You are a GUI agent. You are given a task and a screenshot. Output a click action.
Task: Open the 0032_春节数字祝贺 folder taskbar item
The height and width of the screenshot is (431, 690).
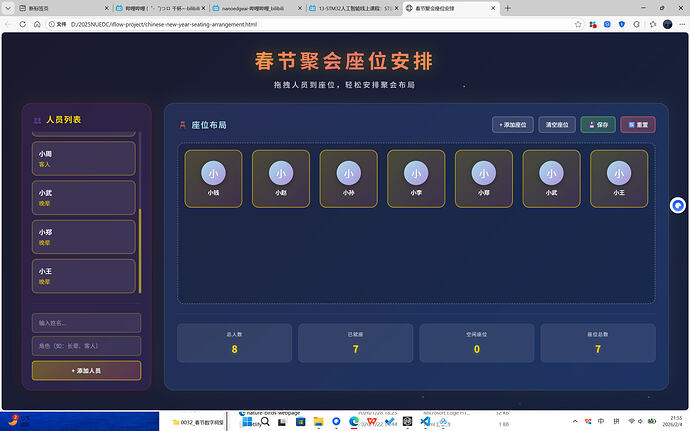point(198,422)
